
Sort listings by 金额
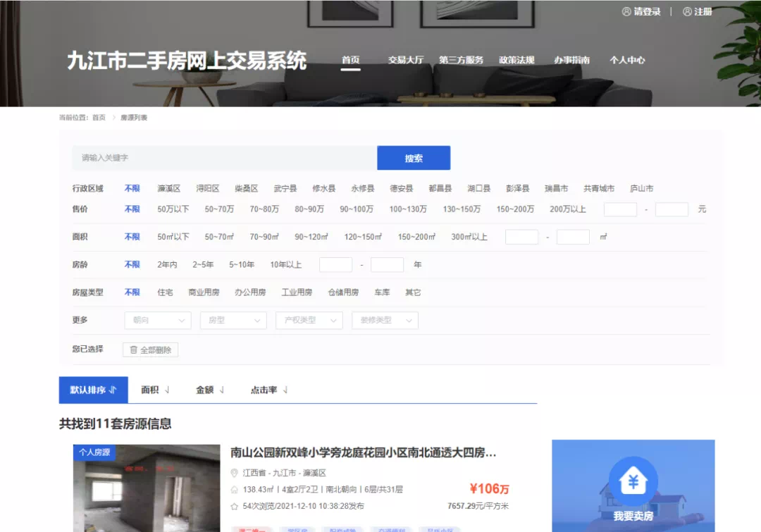click(x=210, y=390)
